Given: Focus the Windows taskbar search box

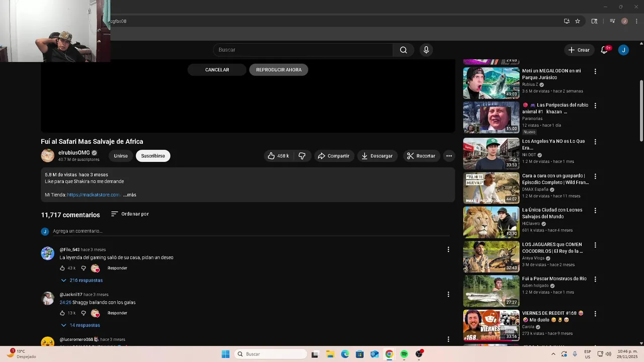Looking at the screenshot, I should (x=271, y=354).
